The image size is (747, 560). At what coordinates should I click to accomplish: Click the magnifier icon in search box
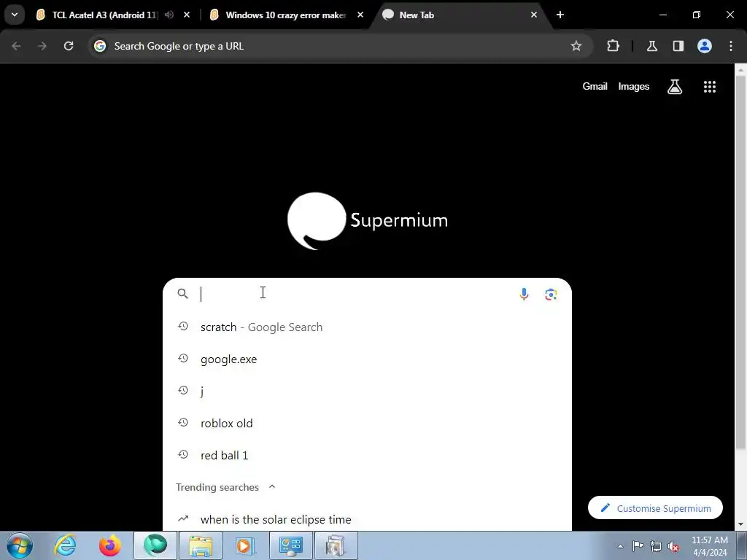click(182, 294)
